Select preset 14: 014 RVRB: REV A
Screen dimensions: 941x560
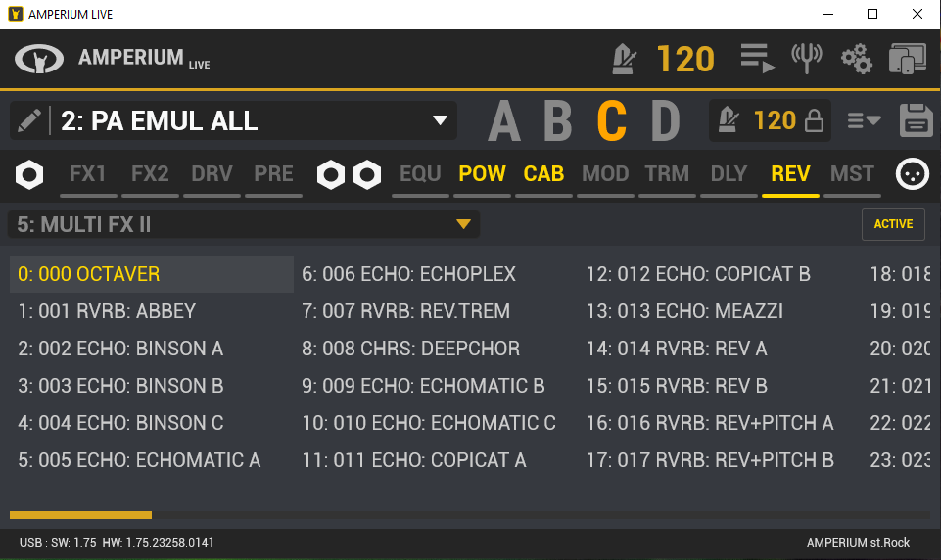click(720, 349)
